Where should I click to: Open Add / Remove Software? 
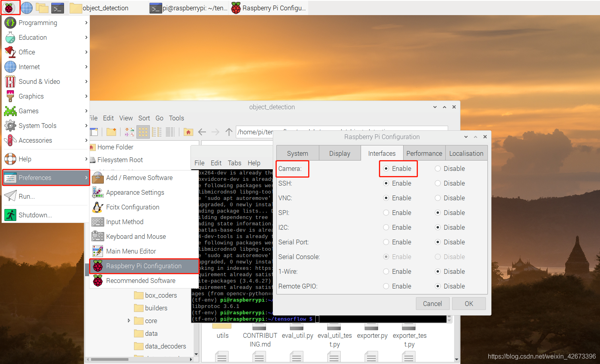(x=144, y=178)
